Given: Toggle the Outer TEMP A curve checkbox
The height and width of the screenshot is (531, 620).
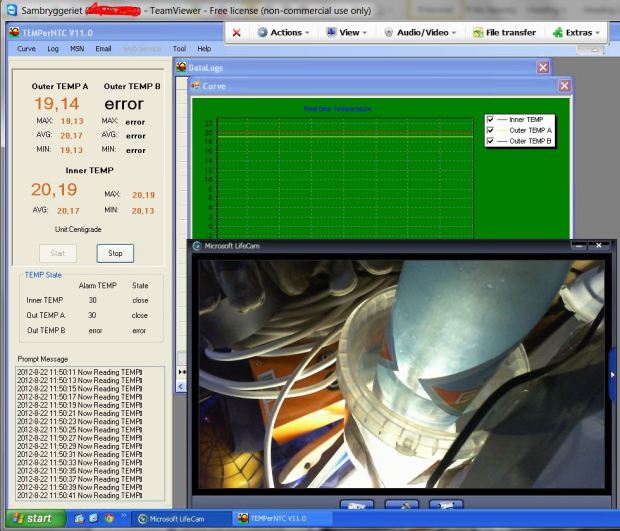Looking at the screenshot, I should click(x=490, y=130).
